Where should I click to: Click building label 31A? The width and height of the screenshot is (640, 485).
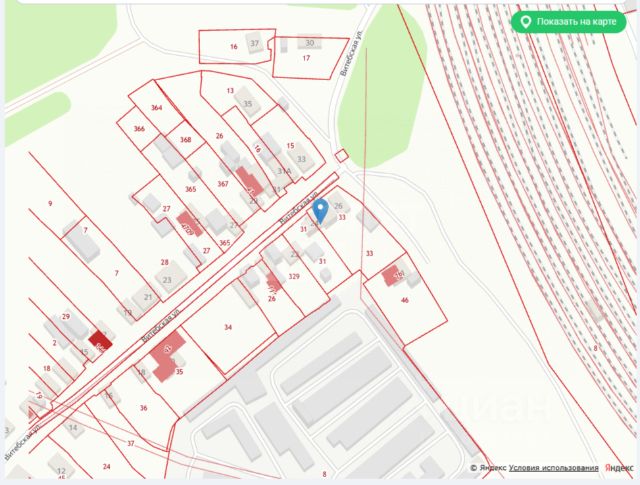[284, 171]
